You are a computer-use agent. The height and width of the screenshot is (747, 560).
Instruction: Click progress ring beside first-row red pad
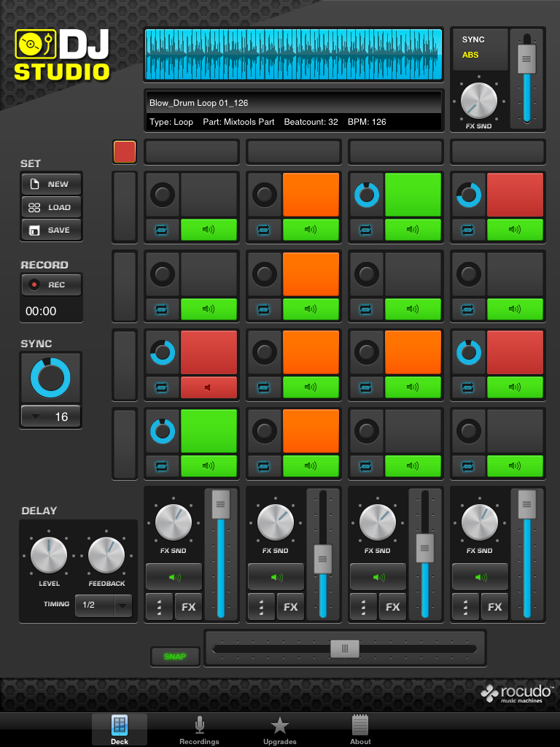[x=469, y=195]
